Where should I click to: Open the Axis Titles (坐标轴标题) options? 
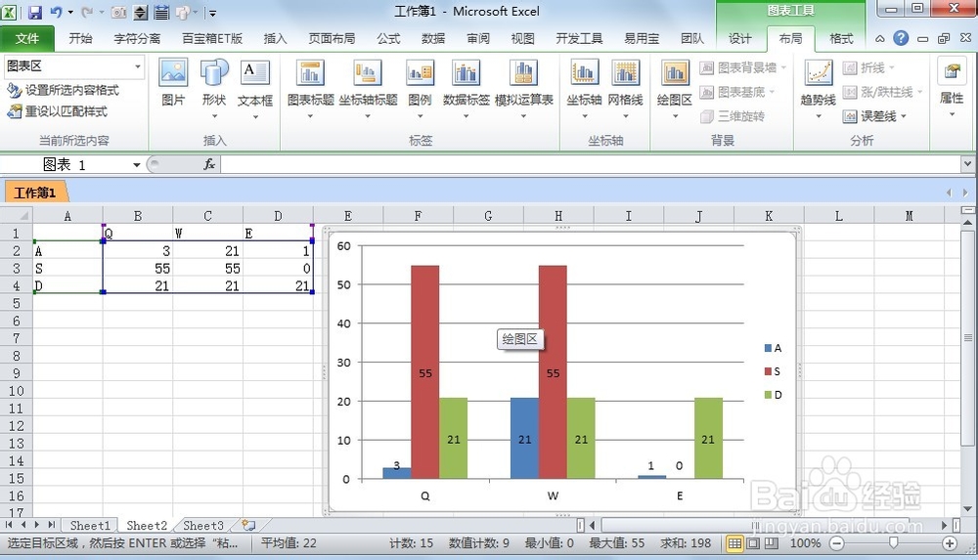point(368,87)
